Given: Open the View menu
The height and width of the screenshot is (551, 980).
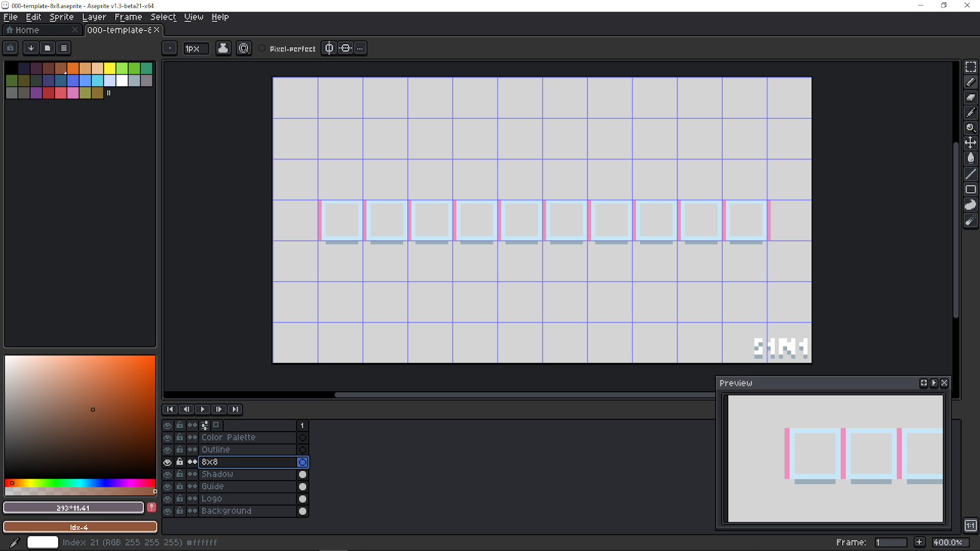Looking at the screenshot, I should pos(194,17).
